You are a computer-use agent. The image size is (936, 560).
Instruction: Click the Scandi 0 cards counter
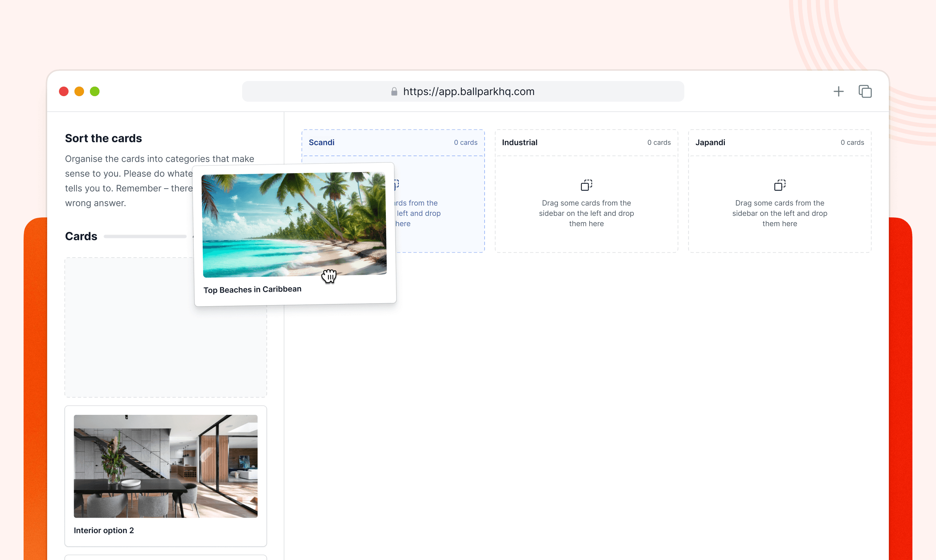click(465, 142)
